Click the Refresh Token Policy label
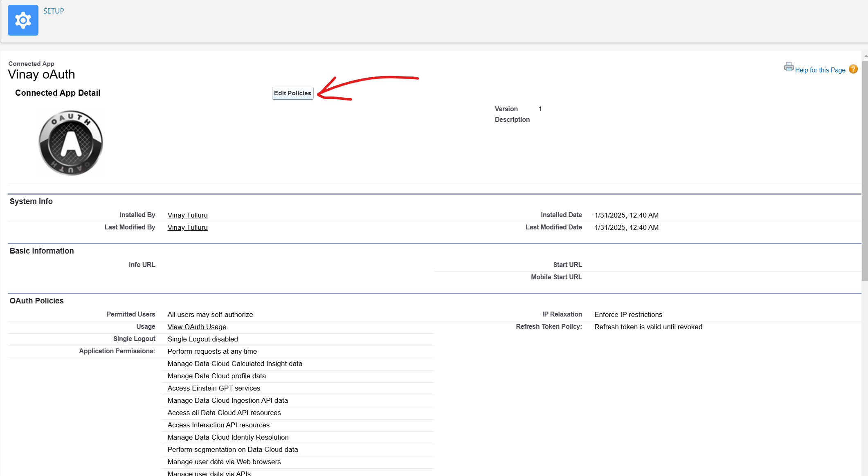Screen dimensions: 868x476 coord(549,326)
